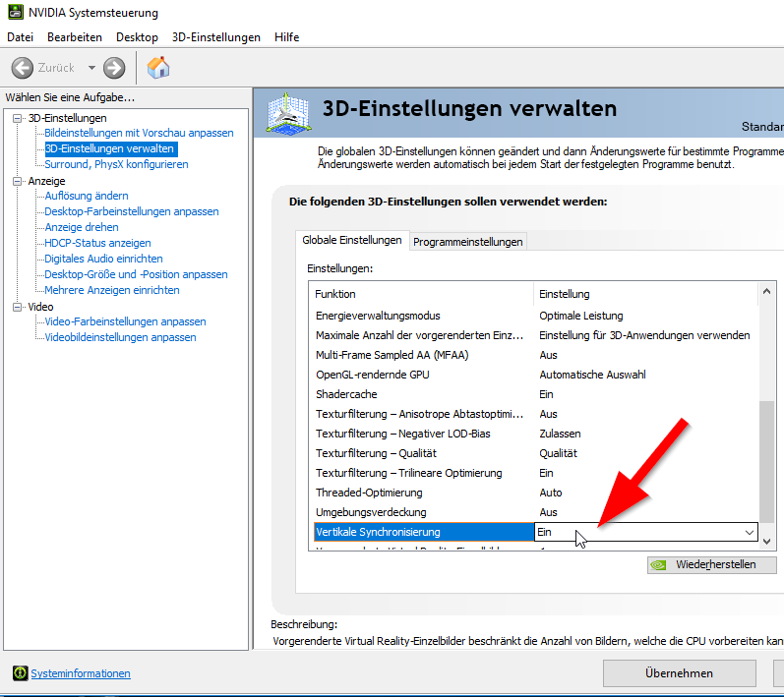Open Videobildeinstellungen anpassen
784x697 pixels.
coord(120,338)
